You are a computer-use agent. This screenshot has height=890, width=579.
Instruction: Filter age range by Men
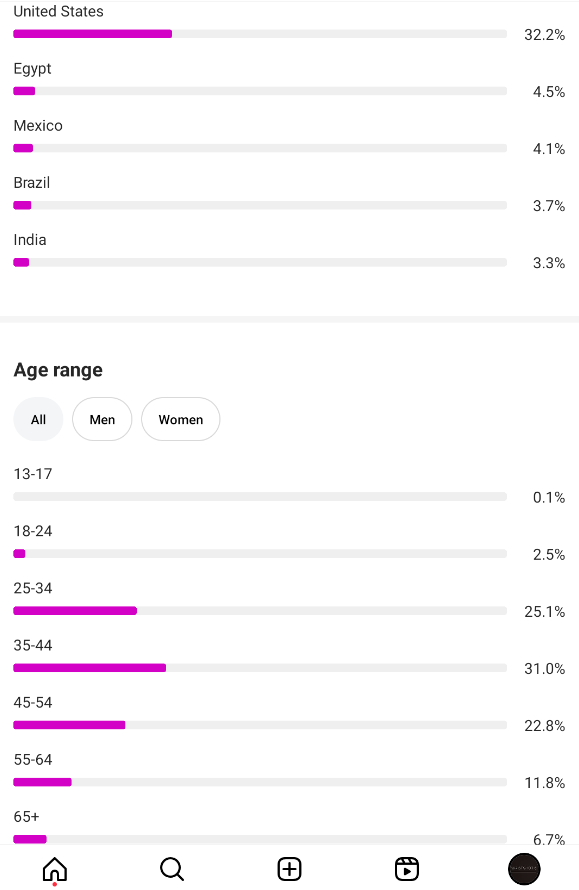[102, 419]
